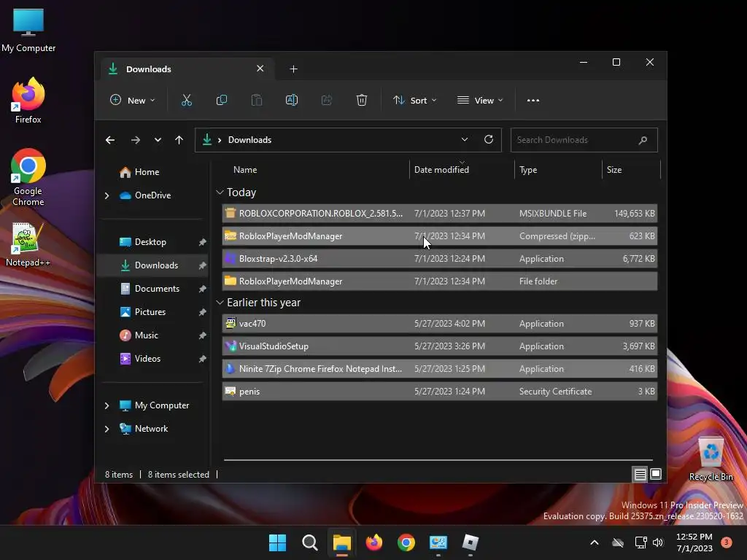The image size is (747, 560).
Task: Click the Delete trash can icon
Action: click(362, 101)
